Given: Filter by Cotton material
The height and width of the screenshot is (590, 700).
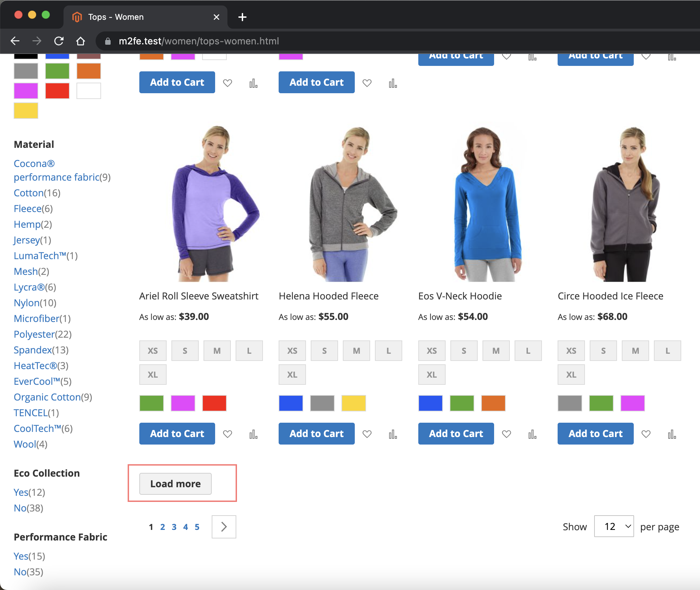Looking at the screenshot, I should click(29, 193).
